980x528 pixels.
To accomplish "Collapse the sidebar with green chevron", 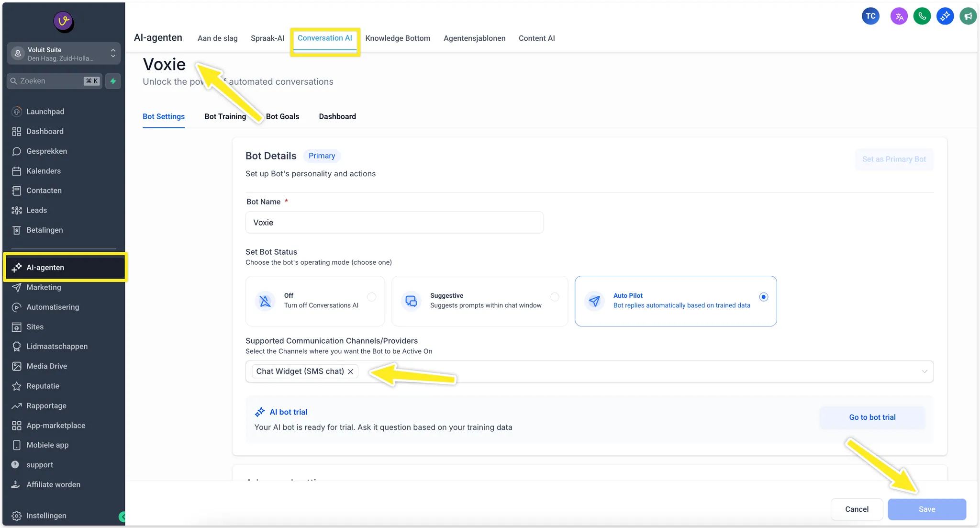I will pyautogui.click(x=122, y=517).
